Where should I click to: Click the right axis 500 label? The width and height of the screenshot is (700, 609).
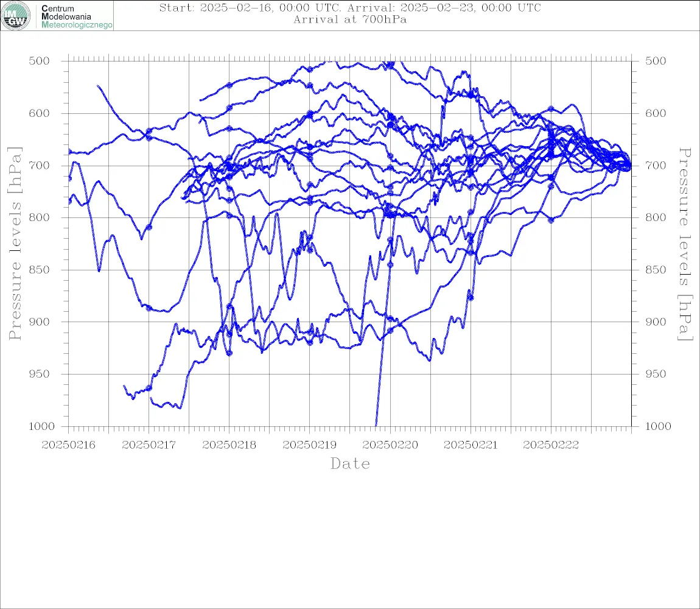pyautogui.click(x=656, y=61)
